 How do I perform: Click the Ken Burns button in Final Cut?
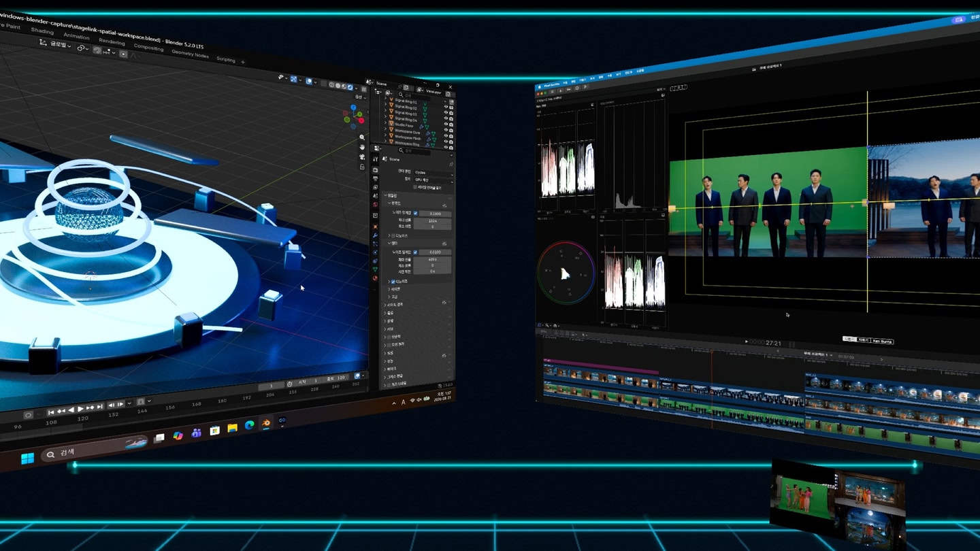tap(881, 341)
